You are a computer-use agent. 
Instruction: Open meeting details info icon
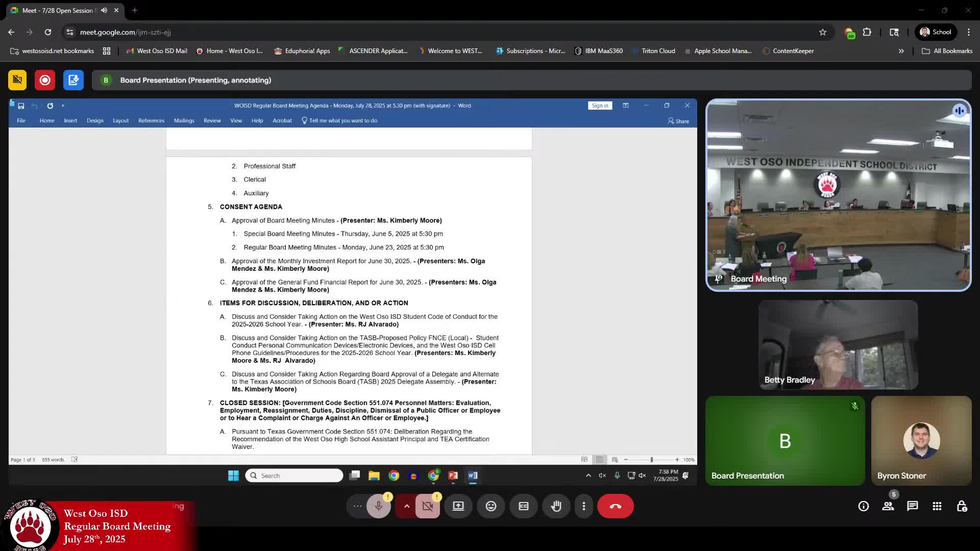coord(864,506)
